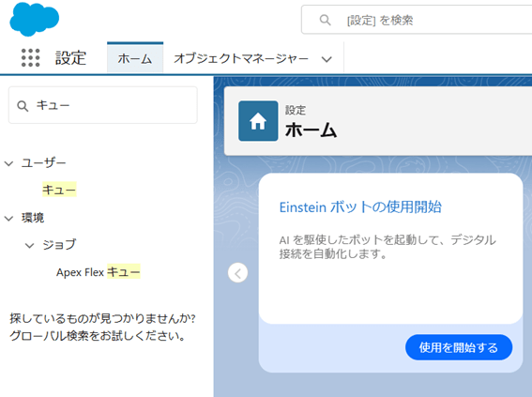
Task: Click the 使用を開始する button
Action: pos(459,347)
